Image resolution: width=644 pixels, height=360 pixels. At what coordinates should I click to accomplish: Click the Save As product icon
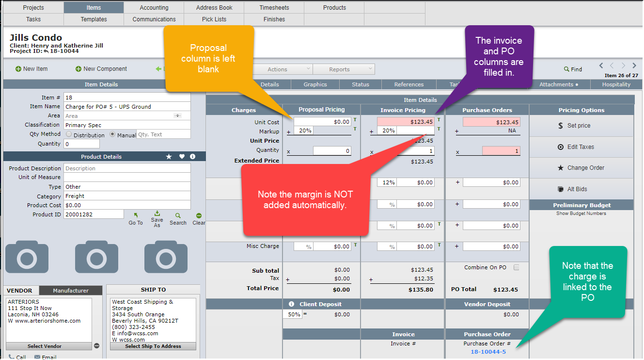click(157, 213)
